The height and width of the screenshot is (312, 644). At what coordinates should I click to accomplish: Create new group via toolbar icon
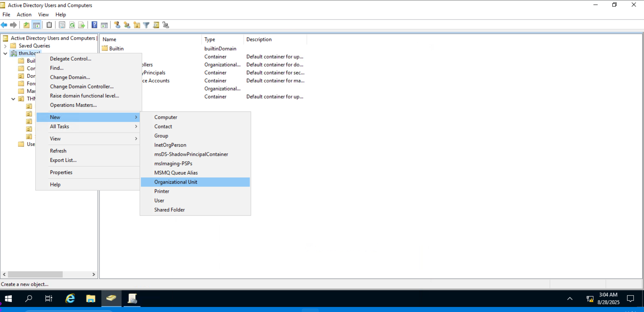pyautogui.click(x=127, y=25)
